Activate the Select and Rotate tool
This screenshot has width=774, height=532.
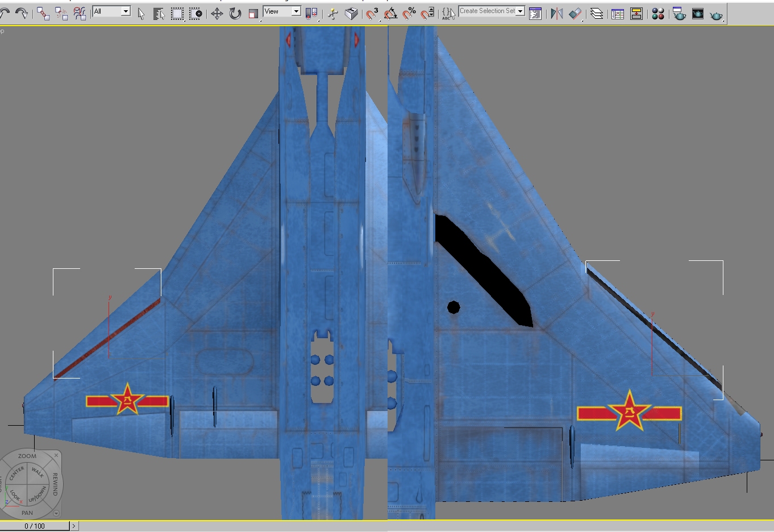(235, 14)
